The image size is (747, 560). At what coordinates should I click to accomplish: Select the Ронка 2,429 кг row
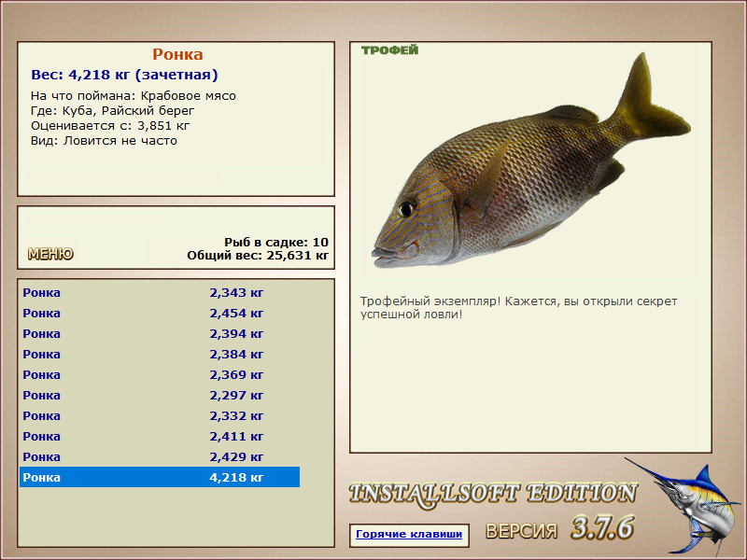tap(160, 456)
